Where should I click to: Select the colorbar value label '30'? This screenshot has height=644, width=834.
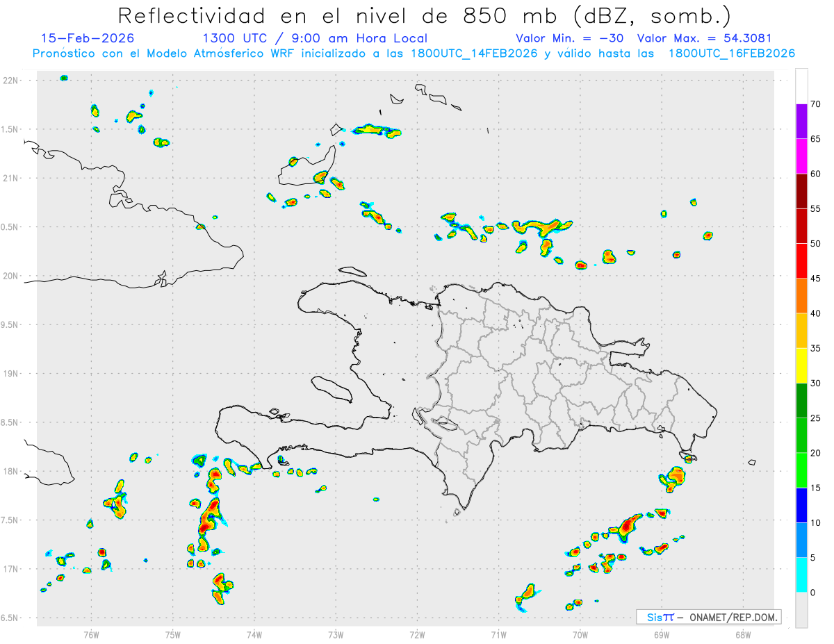816,383
